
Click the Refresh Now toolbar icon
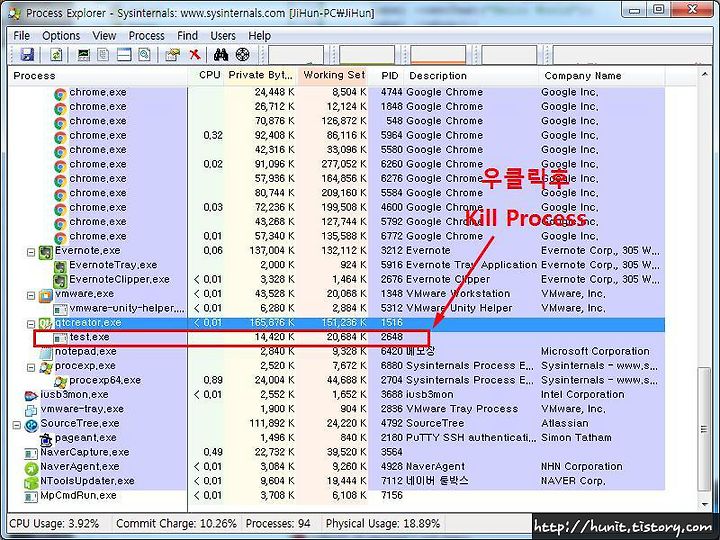click(56, 55)
